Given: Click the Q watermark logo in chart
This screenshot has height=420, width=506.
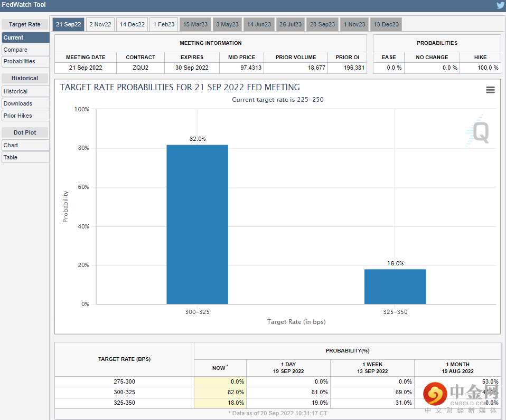Looking at the screenshot, I should 480,132.
